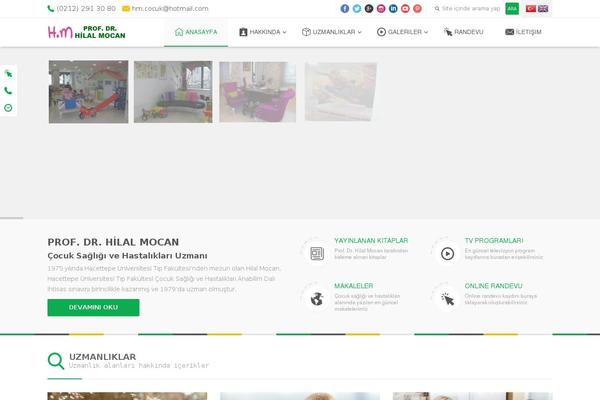600x400 pixels.
Task: Click the sidebar clock icon
Action: (x=8, y=108)
